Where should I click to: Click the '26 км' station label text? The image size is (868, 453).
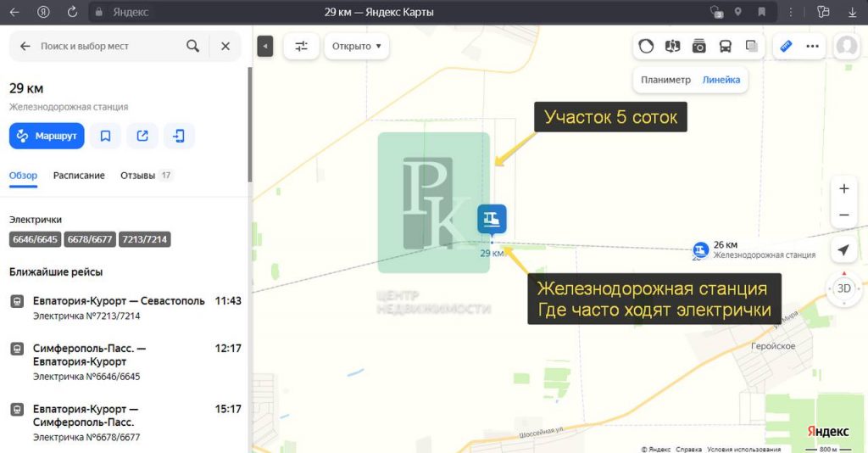point(726,245)
